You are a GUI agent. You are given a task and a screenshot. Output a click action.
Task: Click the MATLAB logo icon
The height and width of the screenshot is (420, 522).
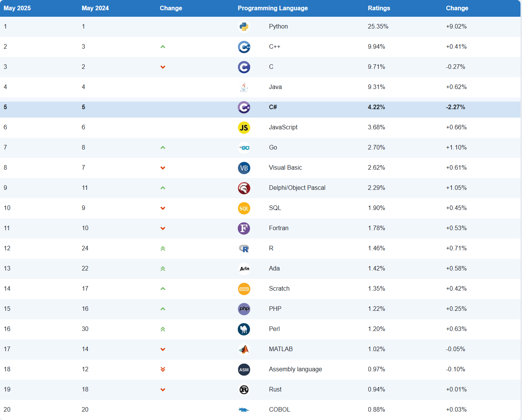click(x=244, y=349)
